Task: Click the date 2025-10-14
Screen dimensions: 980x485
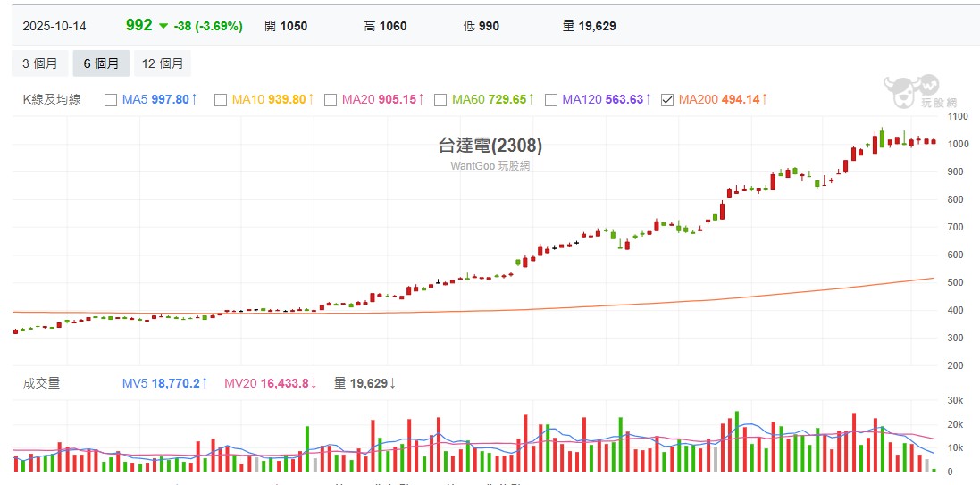Action: [54, 26]
